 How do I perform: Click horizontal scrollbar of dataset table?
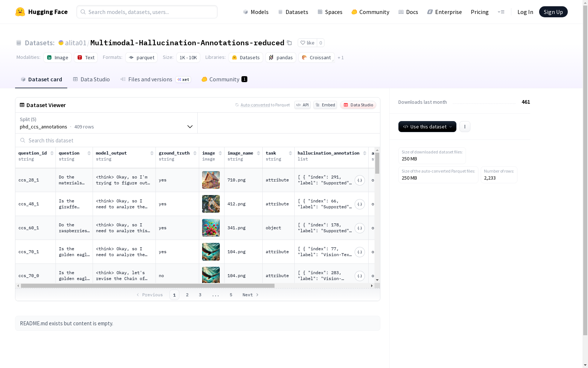click(x=148, y=286)
